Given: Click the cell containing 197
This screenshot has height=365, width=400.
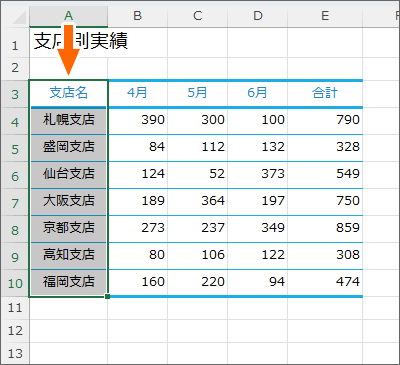Looking at the screenshot, I should coord(258,202).
